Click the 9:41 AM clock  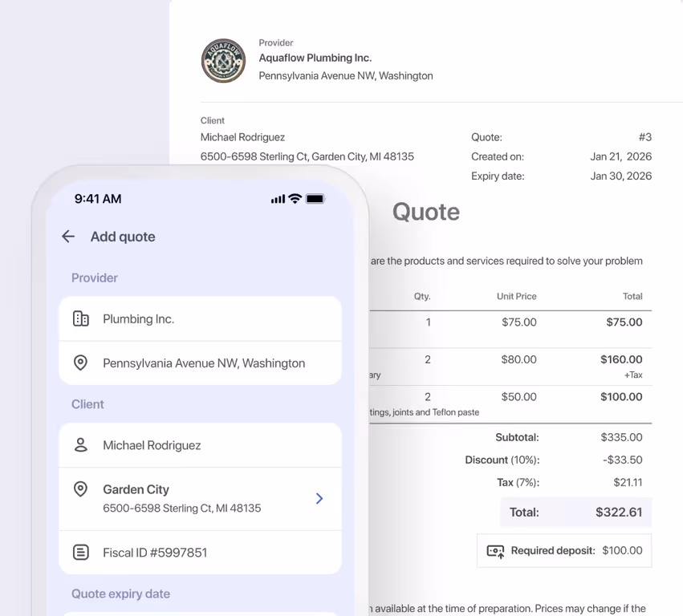98,199
